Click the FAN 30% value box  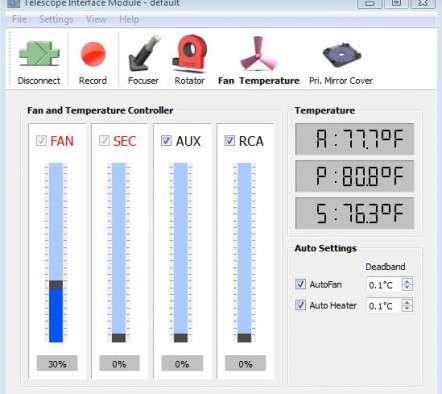tap(57, 363)
